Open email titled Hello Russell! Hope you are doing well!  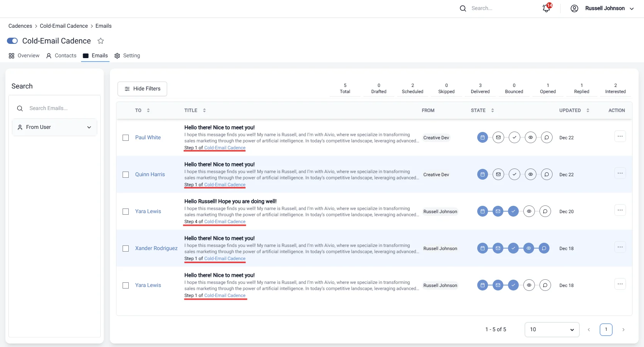pos(231,201)
